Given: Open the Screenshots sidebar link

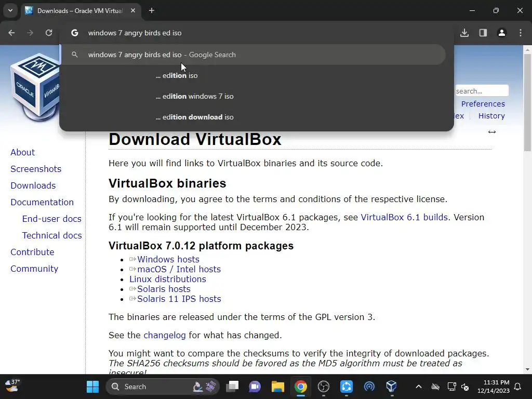Looking at the screenshot, I should tap(36, 169).
